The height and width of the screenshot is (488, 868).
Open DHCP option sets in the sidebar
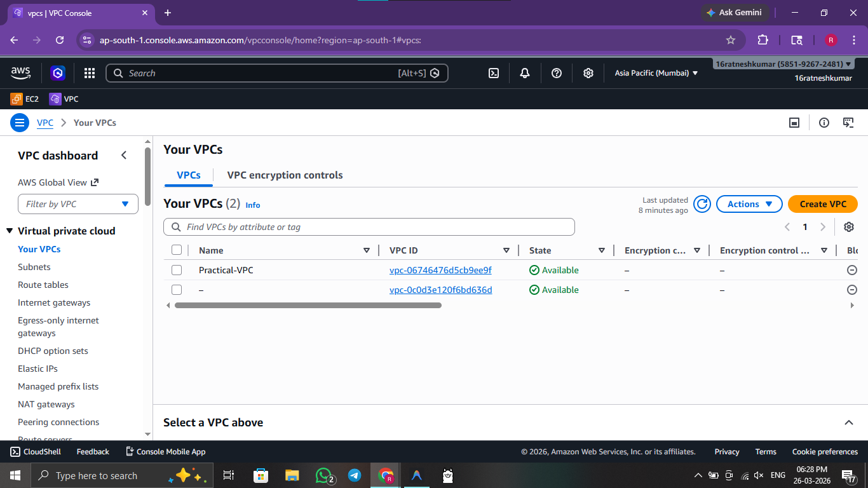tap(53, 351)
